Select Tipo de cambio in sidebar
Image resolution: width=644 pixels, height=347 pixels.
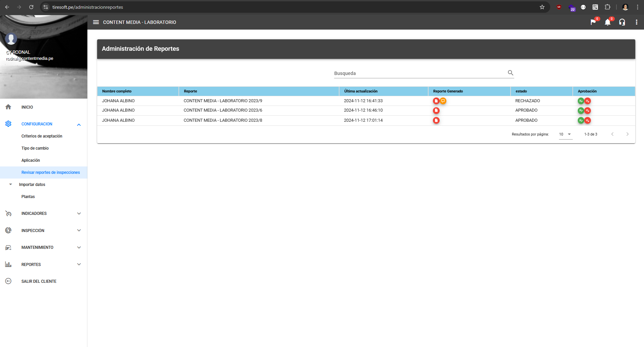click(35, 148)
